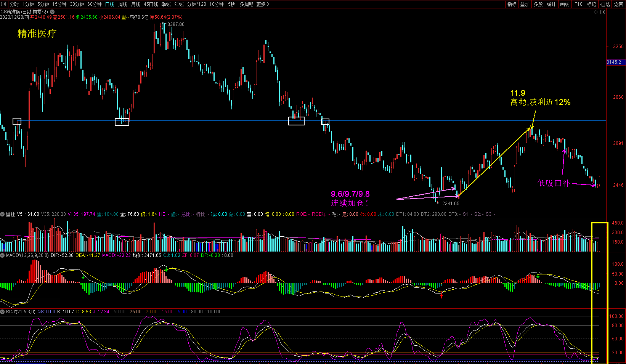
Task: Toggle the right info panel icon
Action: pos(603,12)
